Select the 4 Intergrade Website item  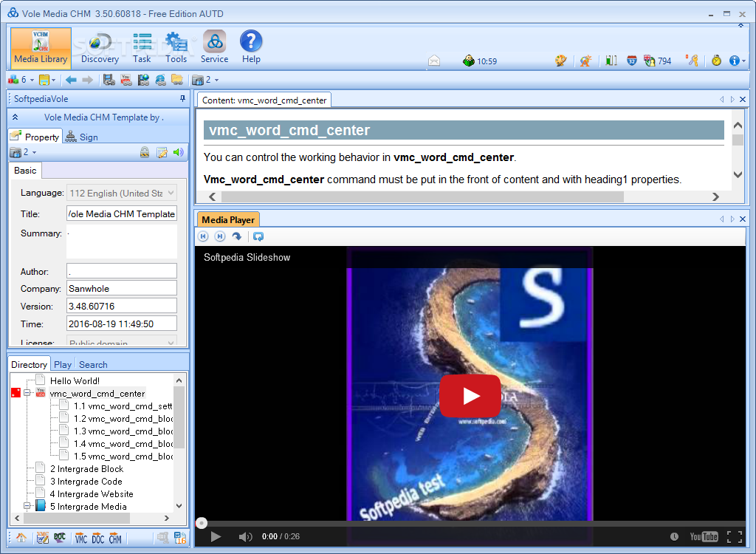92,493
